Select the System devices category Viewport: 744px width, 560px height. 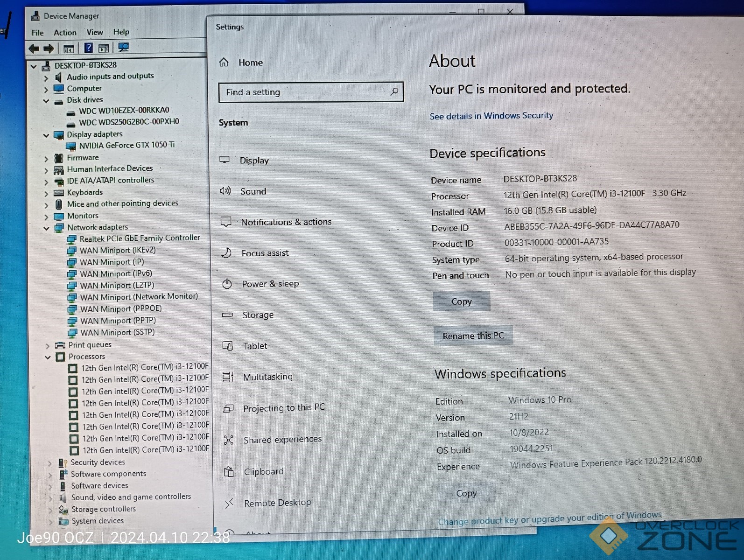click(x=98, y=521)
